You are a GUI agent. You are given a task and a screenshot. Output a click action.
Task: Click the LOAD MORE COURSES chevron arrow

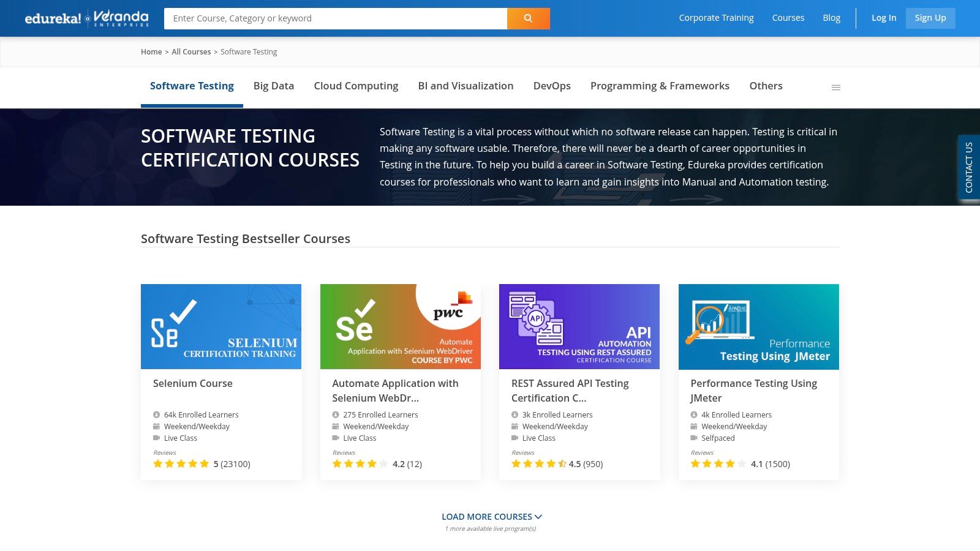[x=538, y=517]
